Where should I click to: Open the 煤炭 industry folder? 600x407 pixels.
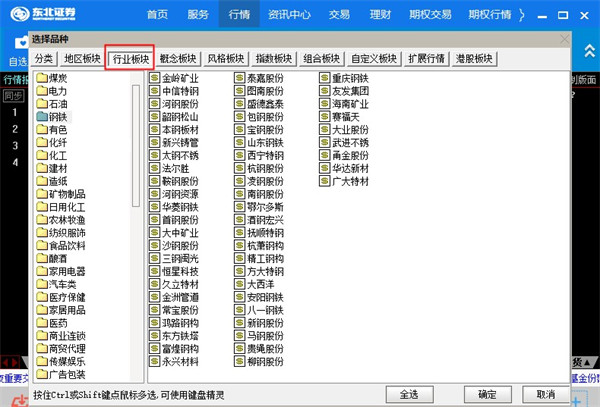click(x=58, y=77)
